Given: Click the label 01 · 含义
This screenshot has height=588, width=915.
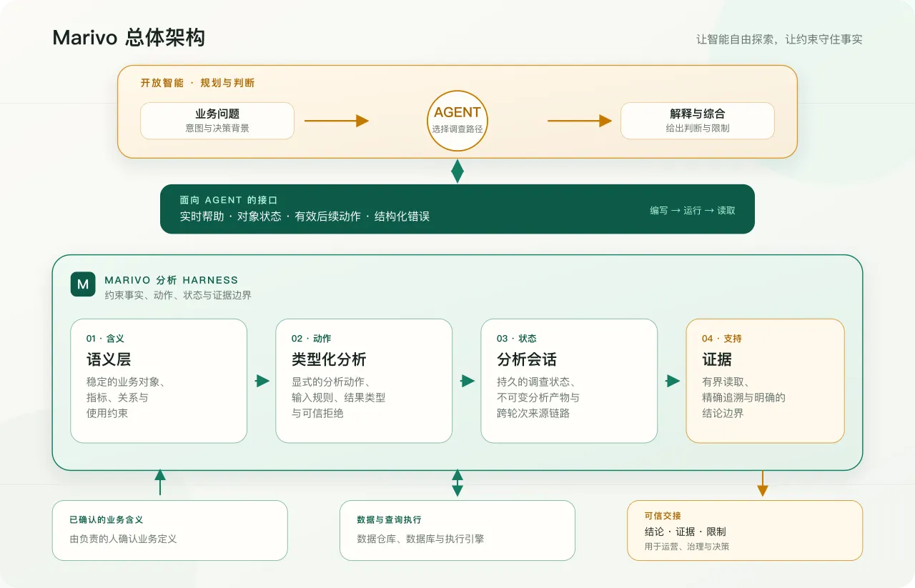Looking at the screenshot, I should click(105, 339).
